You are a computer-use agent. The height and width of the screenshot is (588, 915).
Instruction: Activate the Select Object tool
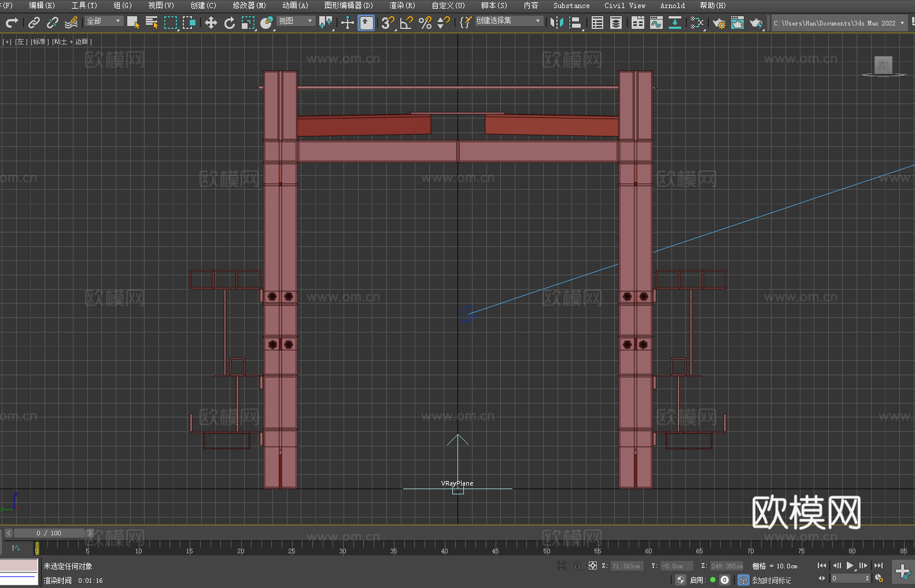(133, 23)
